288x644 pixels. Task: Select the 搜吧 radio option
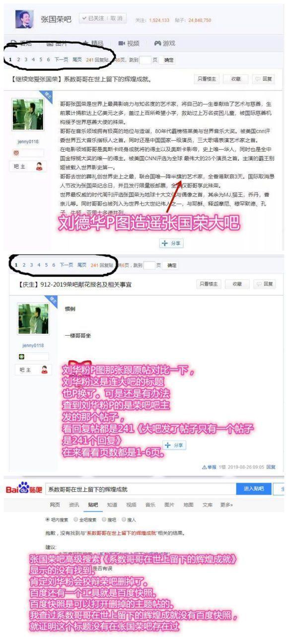click(104, 519)
